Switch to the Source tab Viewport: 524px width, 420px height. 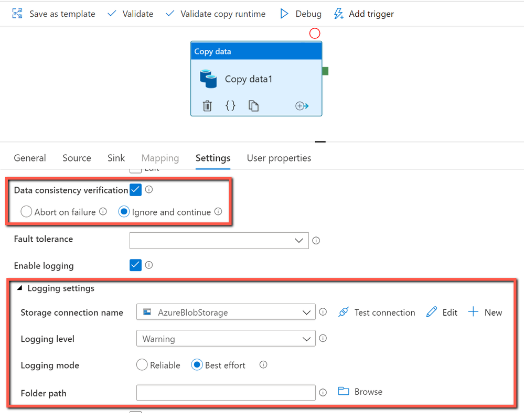pos(77,158)
